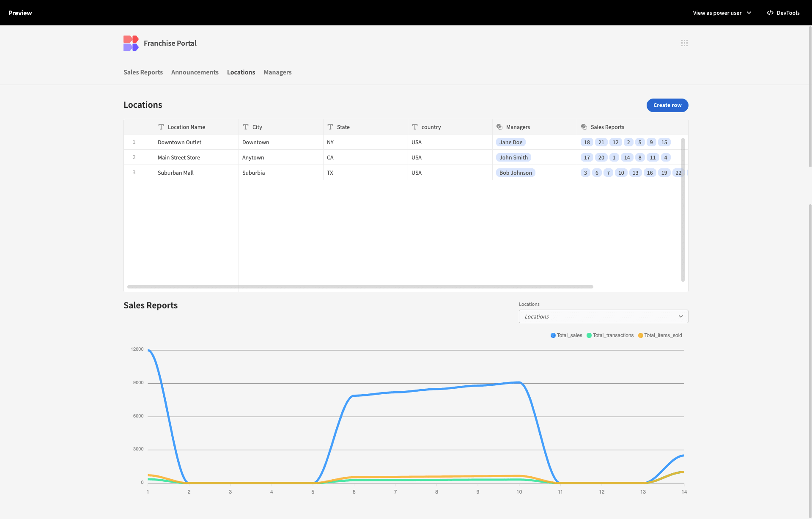Open the Announcements tab
Viewport: 812px width, 519px height.
click(195, 72)
